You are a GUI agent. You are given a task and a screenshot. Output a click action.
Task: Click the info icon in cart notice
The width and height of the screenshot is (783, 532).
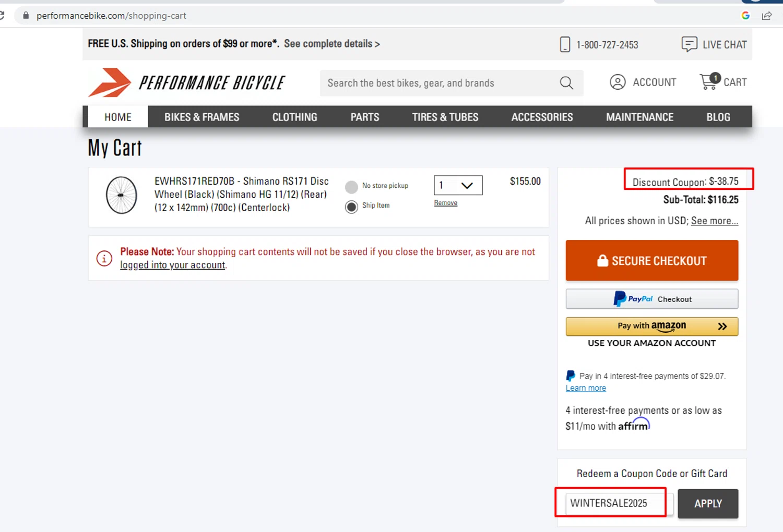(104, 258)
